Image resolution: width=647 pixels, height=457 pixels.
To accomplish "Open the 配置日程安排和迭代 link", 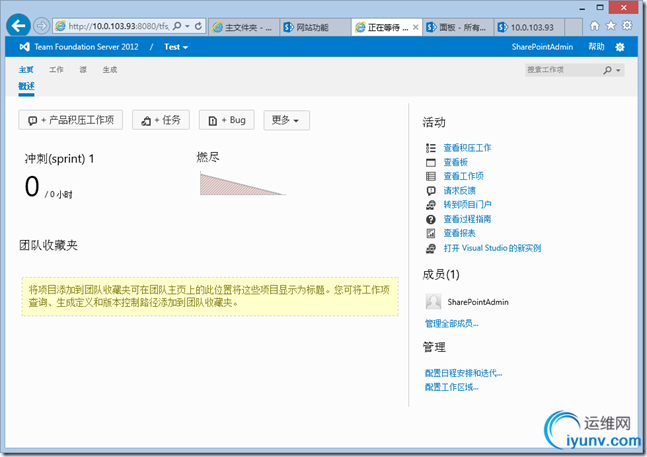I will click(463, 373).
